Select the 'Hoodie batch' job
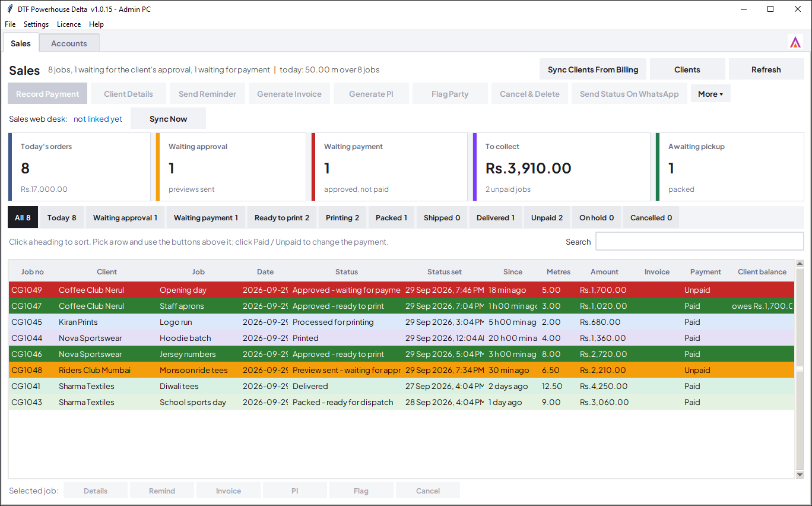 [401, 338]
